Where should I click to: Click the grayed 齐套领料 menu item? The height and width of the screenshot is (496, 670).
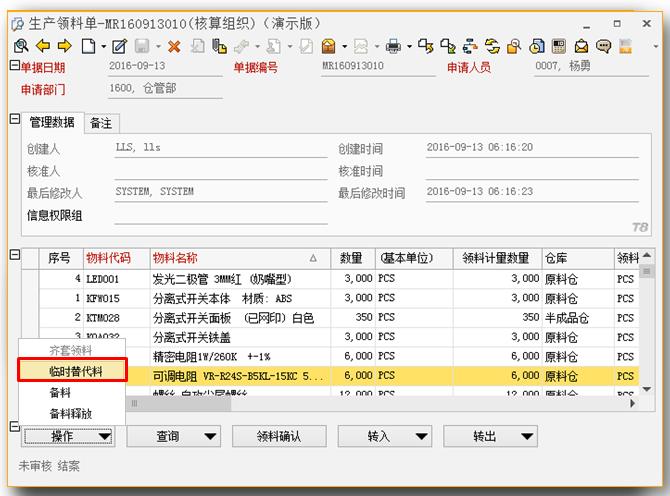click(x=71, y=350)
